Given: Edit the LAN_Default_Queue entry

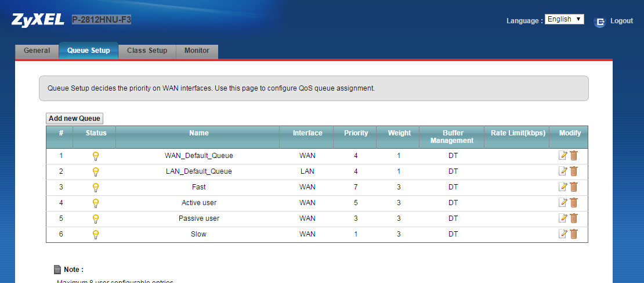Looking at the screenshot, I should tap(563, 171).
